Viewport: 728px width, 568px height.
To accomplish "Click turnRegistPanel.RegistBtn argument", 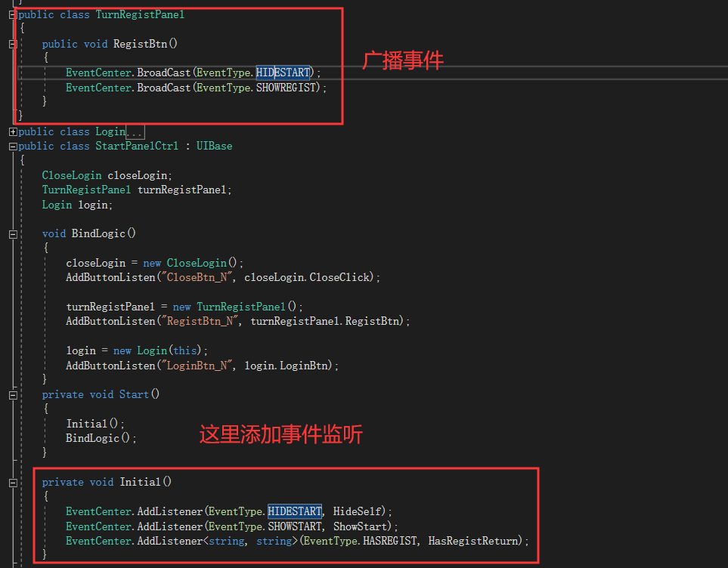I will tap(324, 321).
